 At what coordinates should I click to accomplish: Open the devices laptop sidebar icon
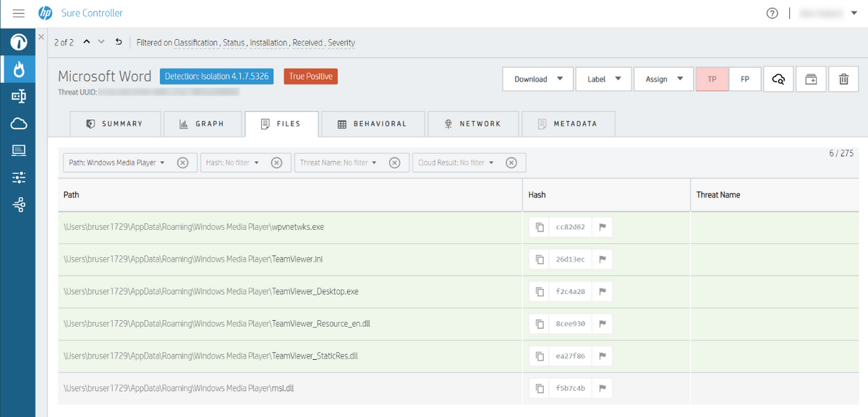coord(19,150)
